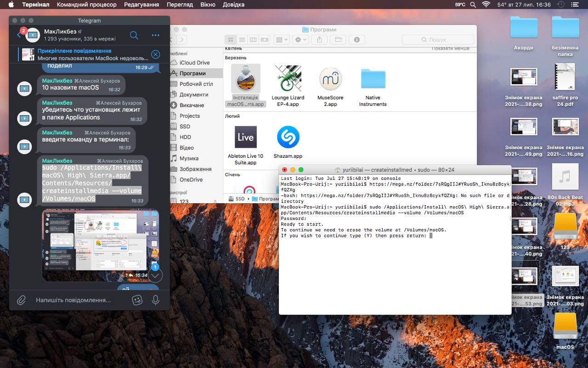588x368 pixels.
Task: Open Термінал menu in menu bar
Action: [x=36, y=5]
